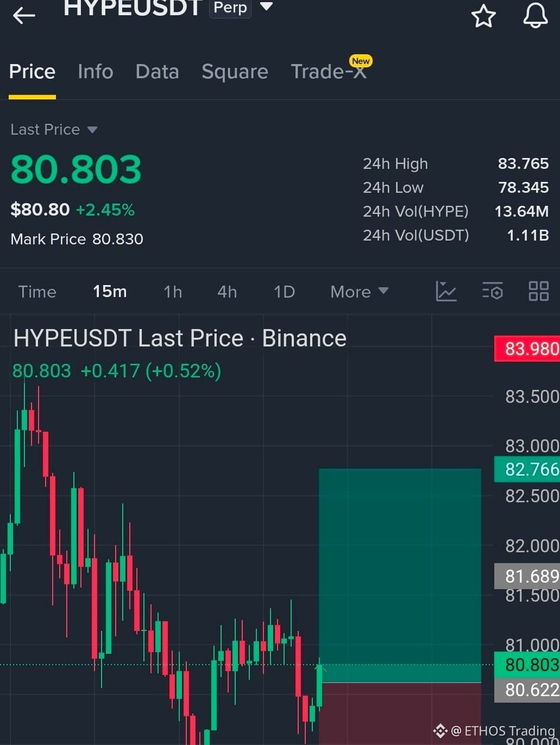560x745 pixels.
Task: Add HYPEUSDT to favorites with star icon
Action: point(483,16)
